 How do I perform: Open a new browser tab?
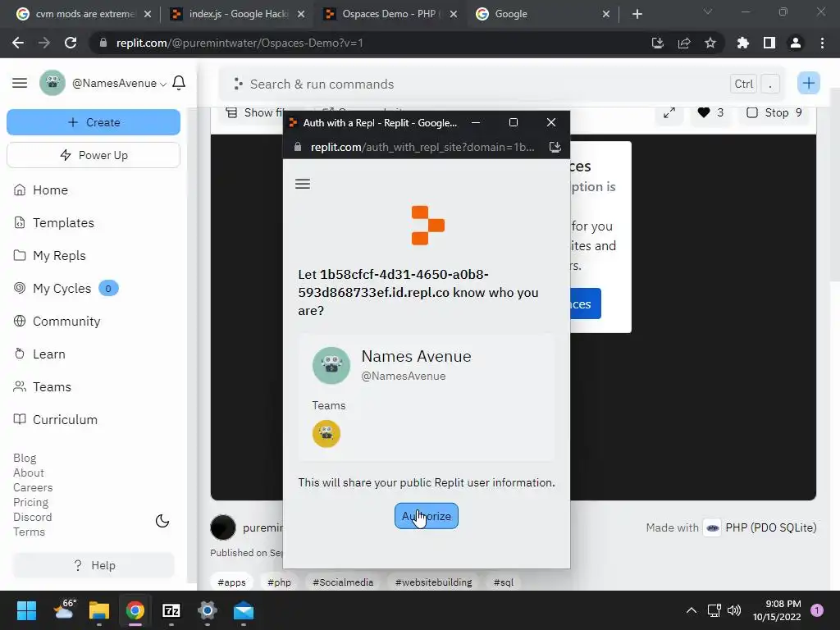click(637, 14)
